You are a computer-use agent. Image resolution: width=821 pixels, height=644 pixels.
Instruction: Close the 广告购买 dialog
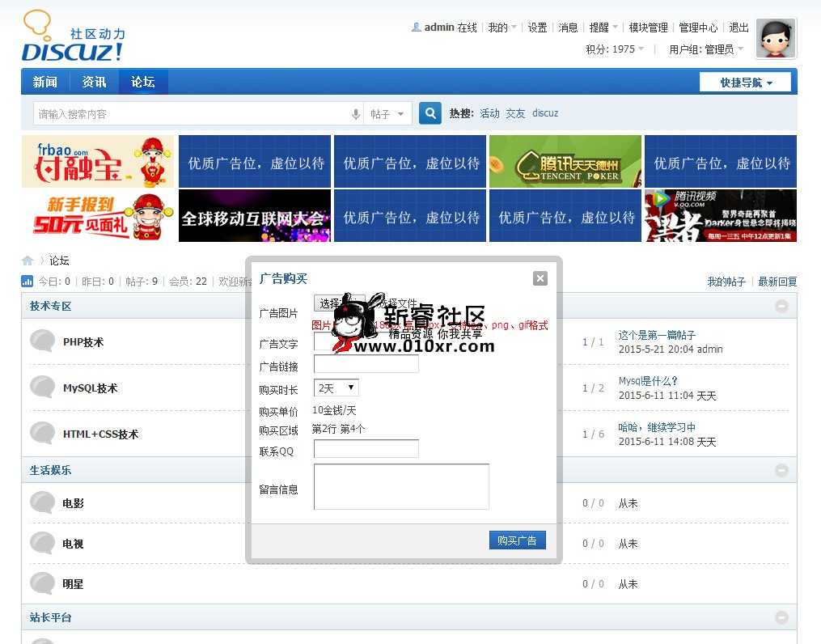(x=540, y=278)
